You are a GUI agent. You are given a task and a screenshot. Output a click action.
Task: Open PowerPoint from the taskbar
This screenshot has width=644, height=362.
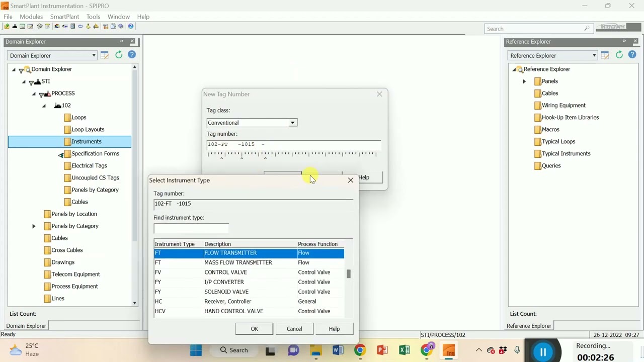click(382, 350)
